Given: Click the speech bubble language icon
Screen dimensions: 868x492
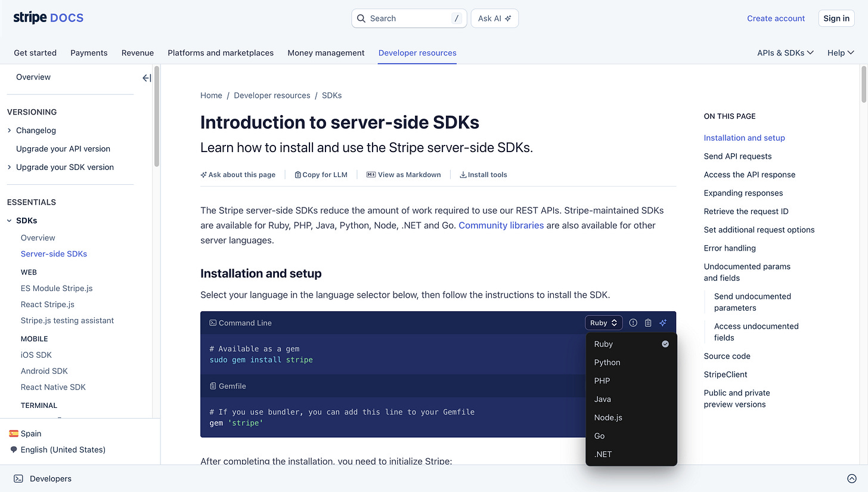Looking at the screenshot, I should 14,450.
